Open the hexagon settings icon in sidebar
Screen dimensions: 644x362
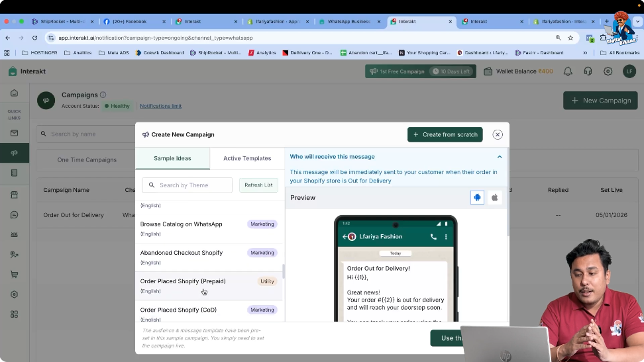coord(15,294)
